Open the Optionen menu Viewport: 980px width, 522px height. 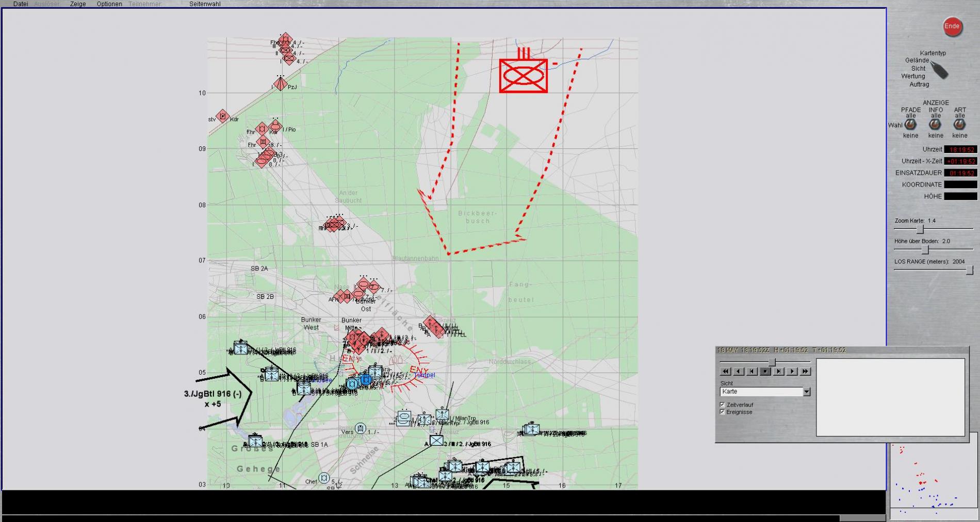click(109, 4)
